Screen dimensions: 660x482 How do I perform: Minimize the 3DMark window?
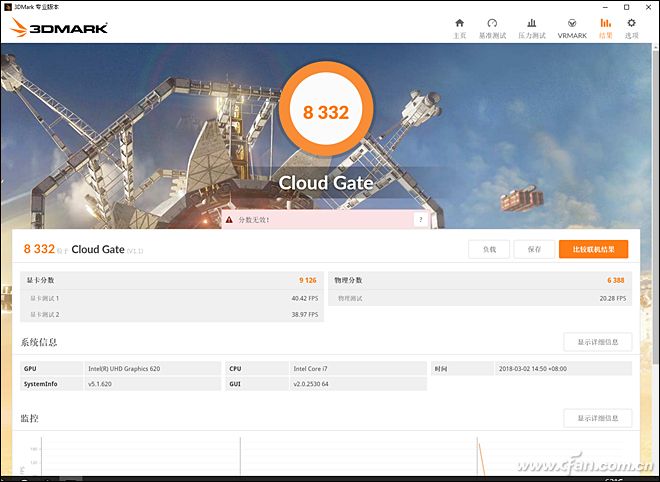[605, 7]
